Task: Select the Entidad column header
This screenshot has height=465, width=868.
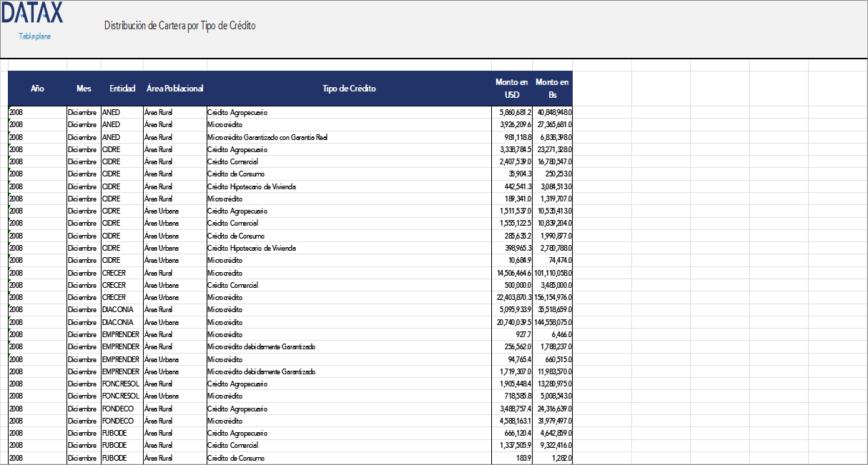Action: click(122, 89)
